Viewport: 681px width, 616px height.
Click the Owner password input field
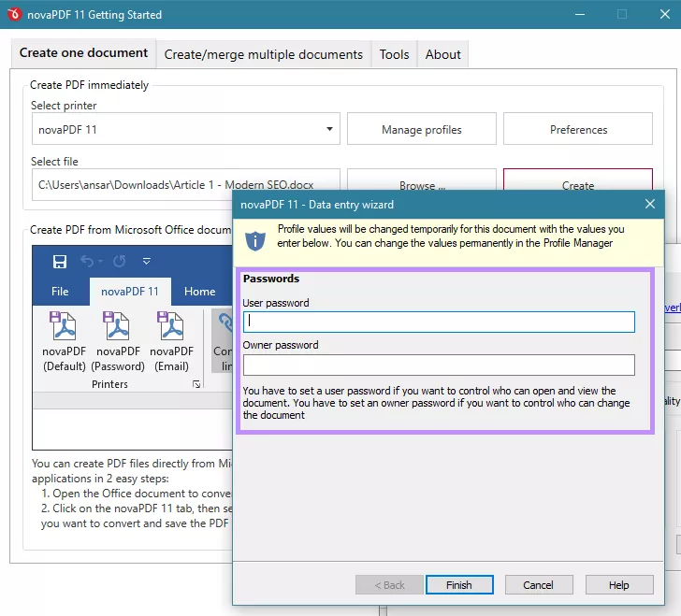click(439, 365)
